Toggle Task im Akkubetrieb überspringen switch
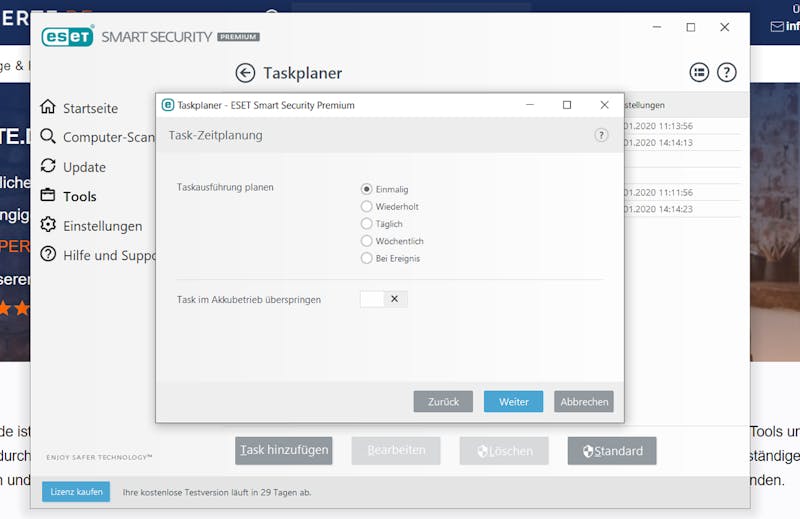This screenshot has height=519, width=800. (x=384, y=299)
